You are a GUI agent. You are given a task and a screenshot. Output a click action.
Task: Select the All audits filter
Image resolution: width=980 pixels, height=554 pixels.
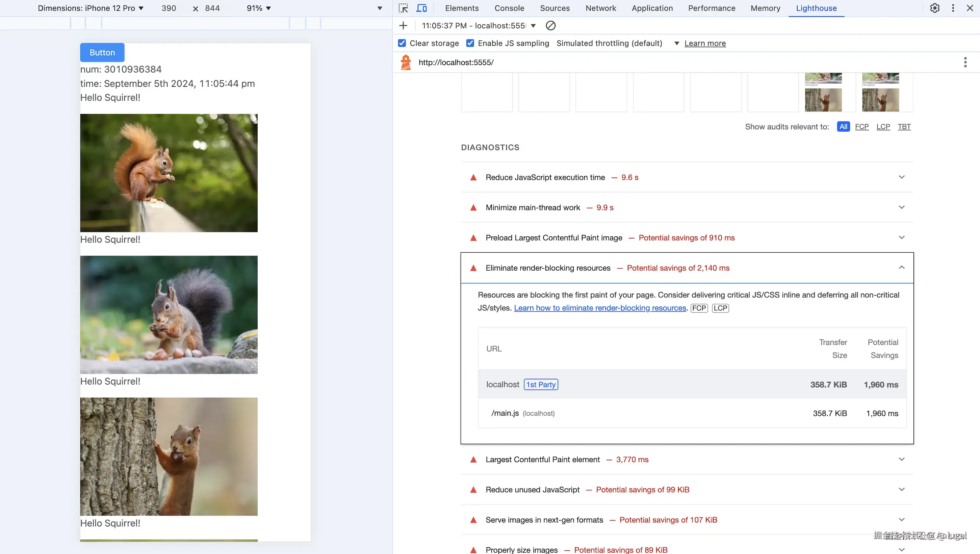[x=843, y=127]
